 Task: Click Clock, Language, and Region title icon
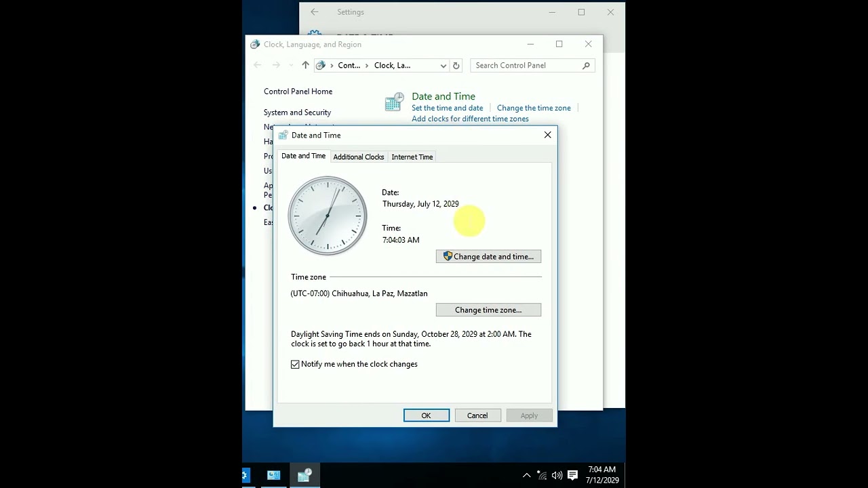tap(255, 44)
